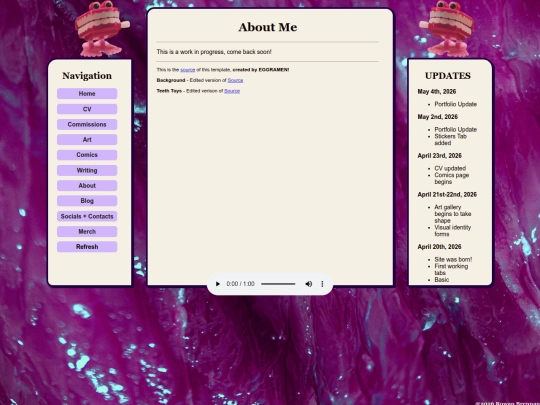Select 'April 20th, 2026' update date

click(439, 247)
